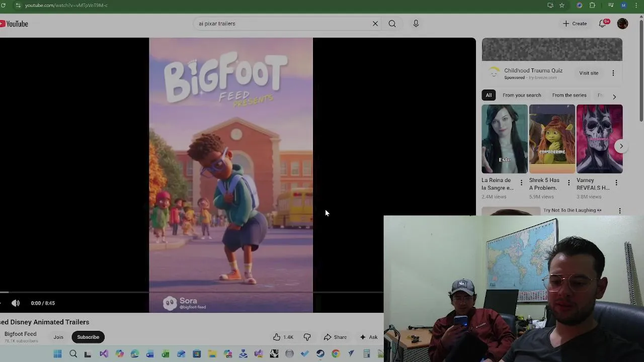Open the Create menu
The width and height of the screenshot is (644, 362).
click(x=575, y=24)
